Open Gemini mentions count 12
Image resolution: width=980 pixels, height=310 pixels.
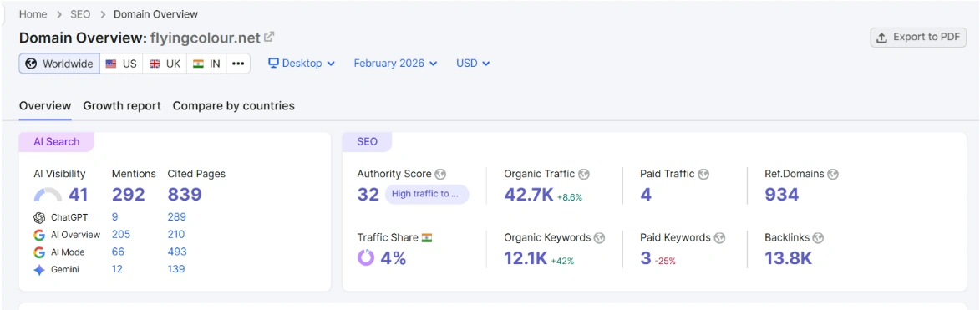117,269
